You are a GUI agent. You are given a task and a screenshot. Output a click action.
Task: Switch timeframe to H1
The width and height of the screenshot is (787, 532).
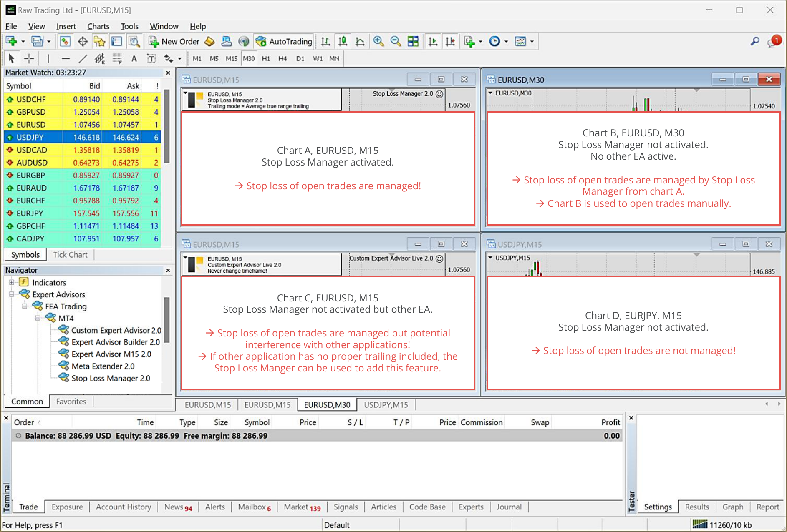point(266,58)
